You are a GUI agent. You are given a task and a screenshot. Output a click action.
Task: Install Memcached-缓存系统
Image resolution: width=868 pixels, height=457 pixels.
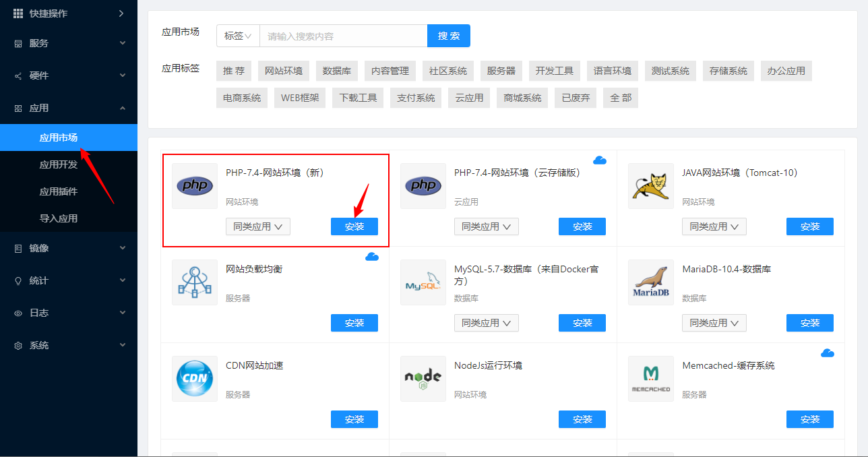[x=810, y=419]
